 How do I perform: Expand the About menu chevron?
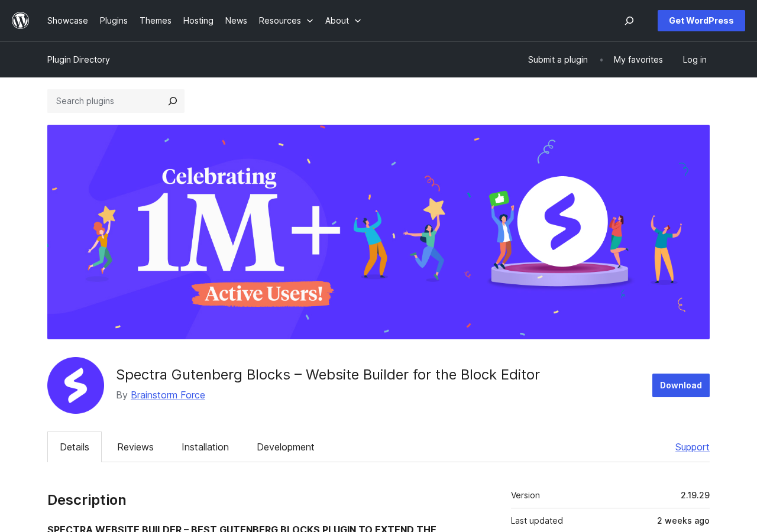[358, 21]
